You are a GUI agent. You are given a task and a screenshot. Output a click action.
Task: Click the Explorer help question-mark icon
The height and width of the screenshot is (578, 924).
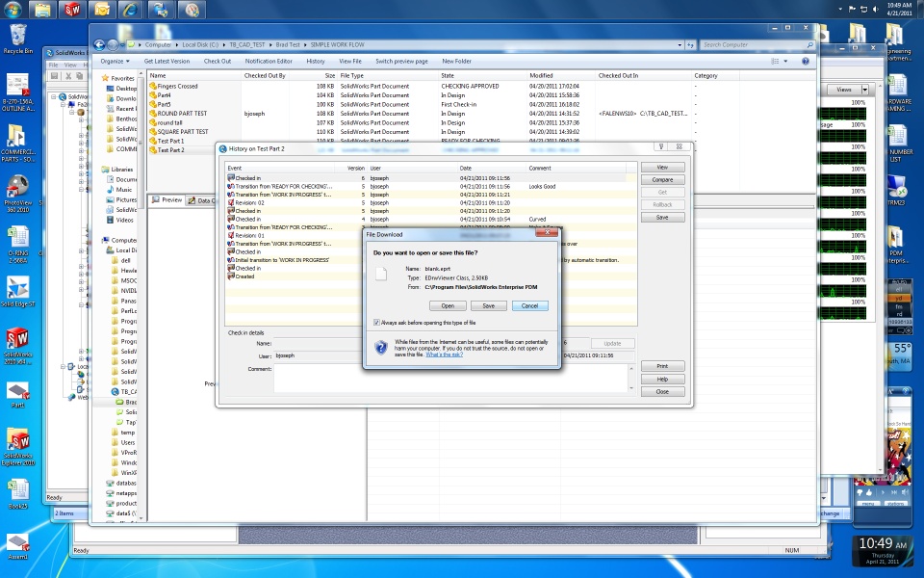806,62
